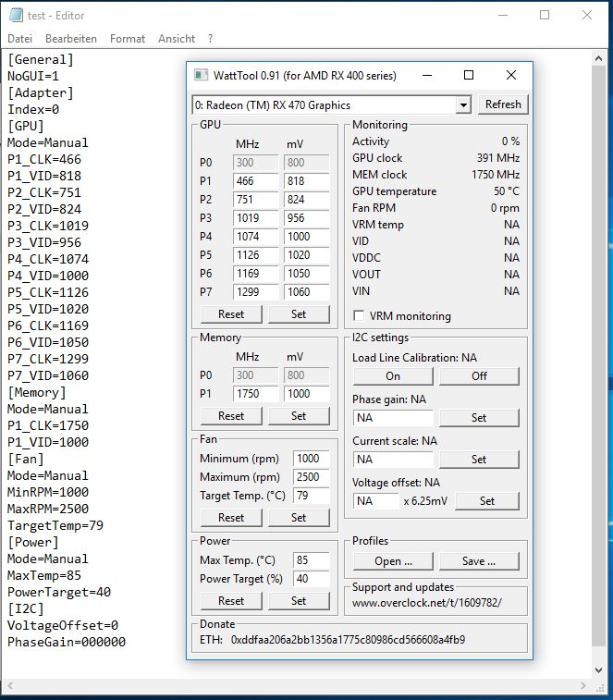Click the Editor vertical scrollbar down arrow
The height and width of the screenshot is (700, 613).
tap(599, 670)
